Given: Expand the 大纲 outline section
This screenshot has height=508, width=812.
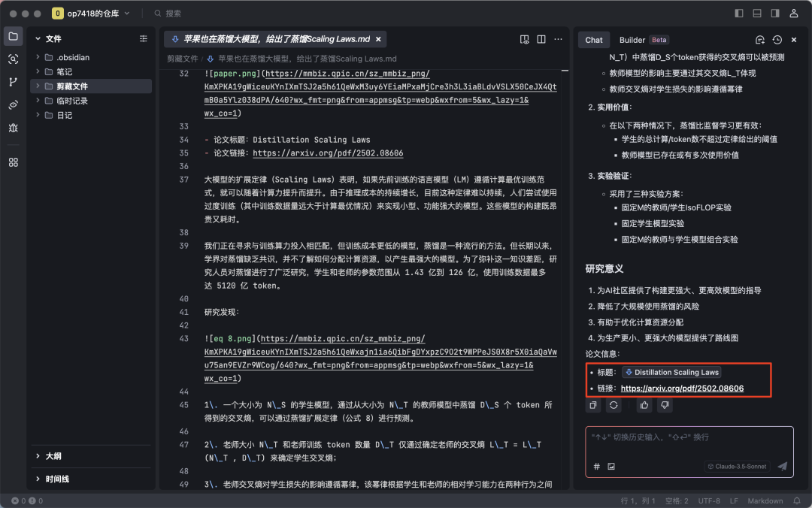Looking at the screenshot, I should click(x=53, y=455).
